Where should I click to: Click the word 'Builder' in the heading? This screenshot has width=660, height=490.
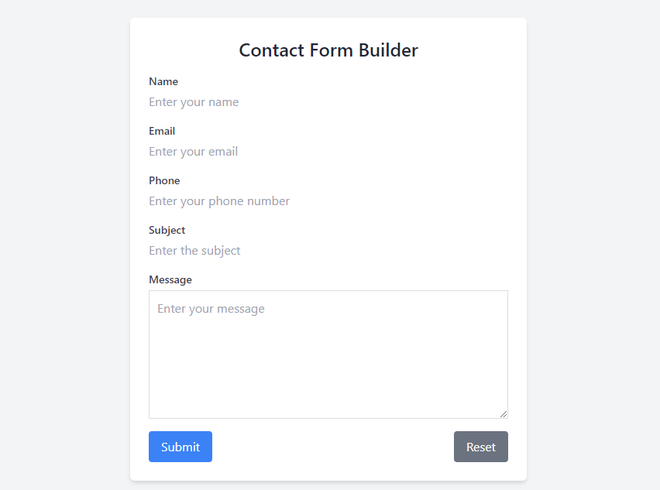(391, 50)
